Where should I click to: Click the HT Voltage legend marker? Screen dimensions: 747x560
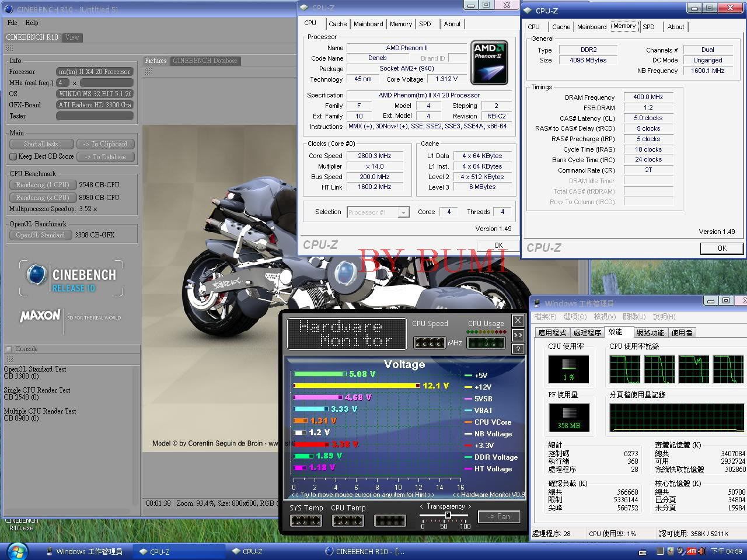(x=468, y=469)
